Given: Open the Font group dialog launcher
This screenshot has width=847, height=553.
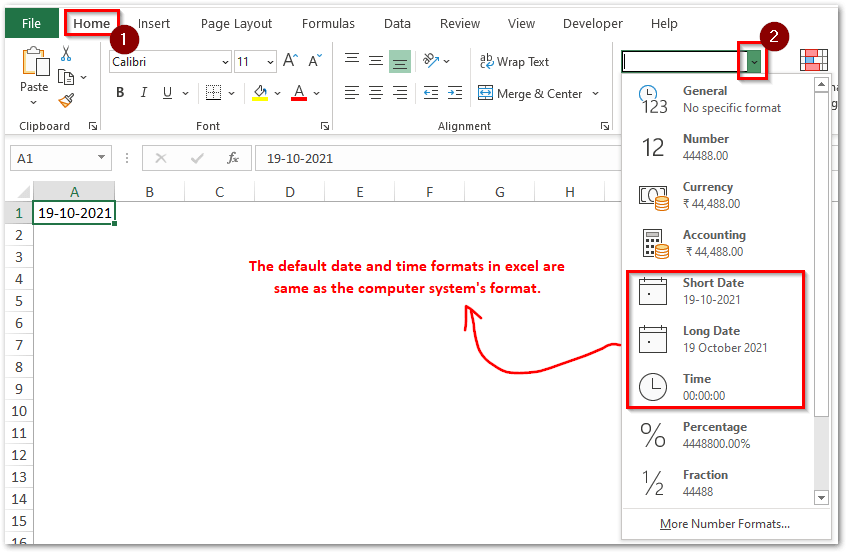Looking at the screenshot, I should point(325,126).
